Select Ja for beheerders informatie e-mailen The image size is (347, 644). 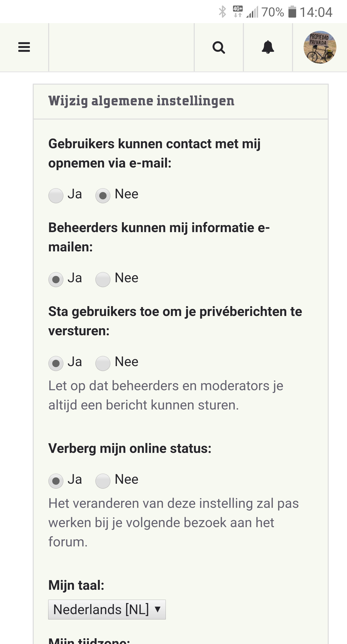click(56, 279)
